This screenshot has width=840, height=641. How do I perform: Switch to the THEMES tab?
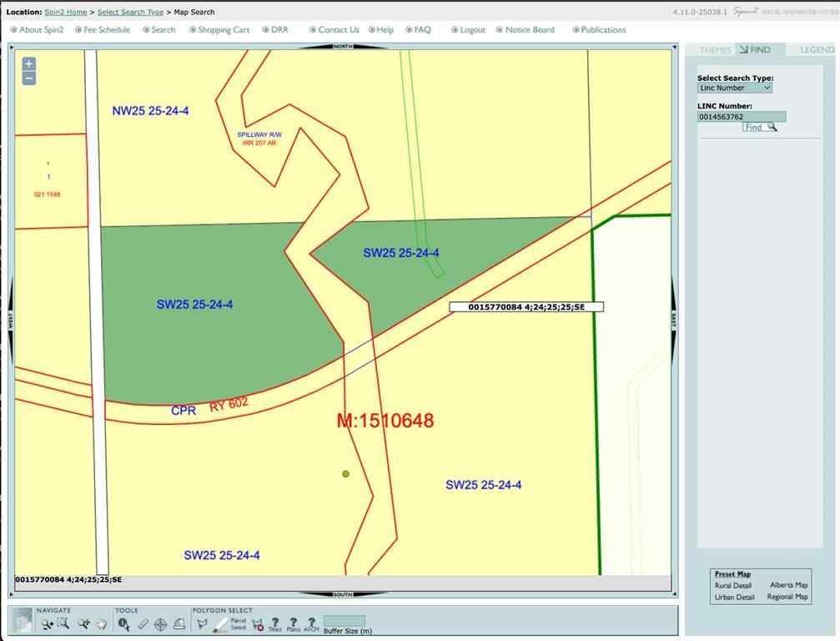715,49
